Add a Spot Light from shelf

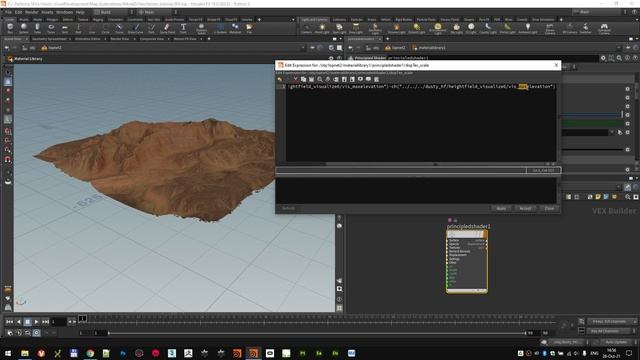[339, 28]
